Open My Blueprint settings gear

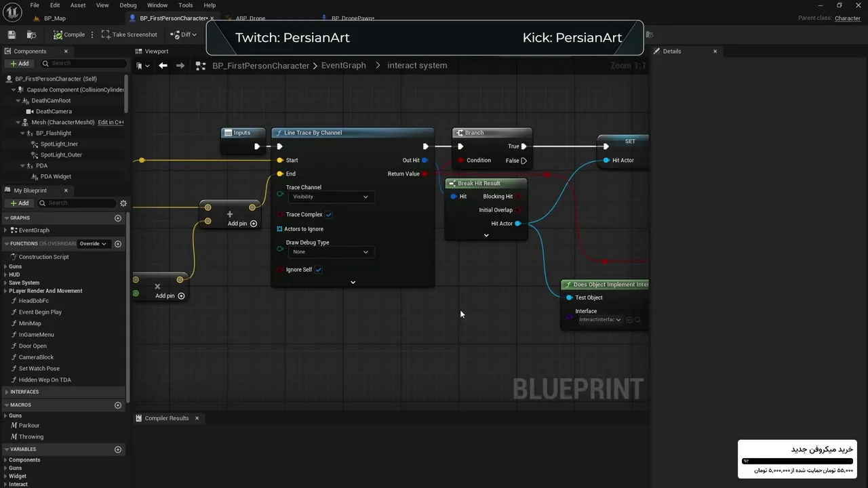pos(123,203)
